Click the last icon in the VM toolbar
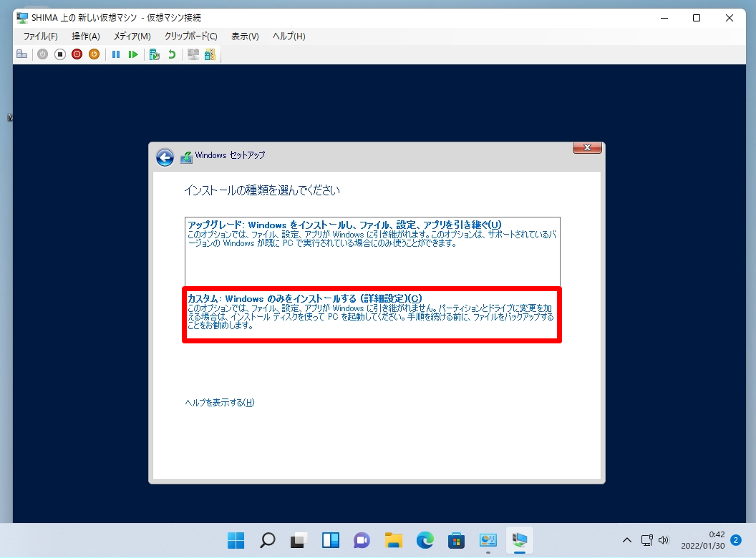This screenshot has height=558, width=756. coord(210,54)
